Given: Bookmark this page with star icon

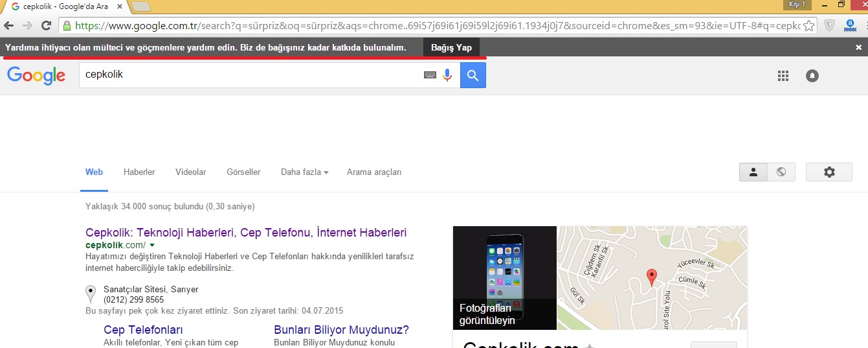Looking at the screenshot, I should (x=808, y=26).
